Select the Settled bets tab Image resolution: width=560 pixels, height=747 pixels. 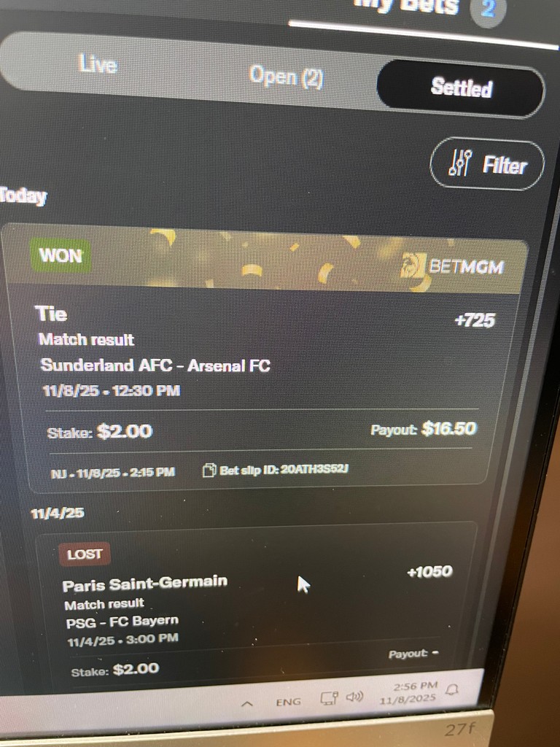point(461,88)
